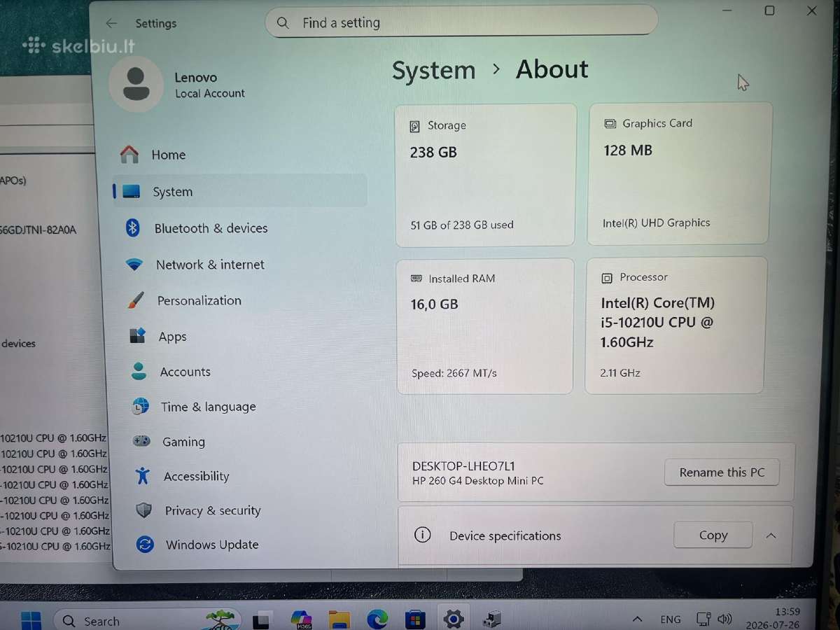The width and height of the screenshot is (840, 630).
Task: Click the HP 260 G4 Desktop Mini PC text
Action: [x=477, y=481]
